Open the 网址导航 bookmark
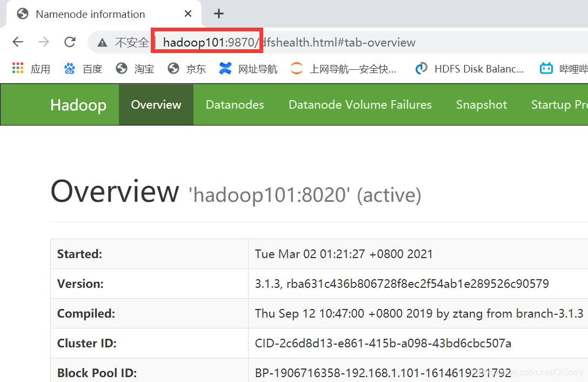 [x=248, y=69]
